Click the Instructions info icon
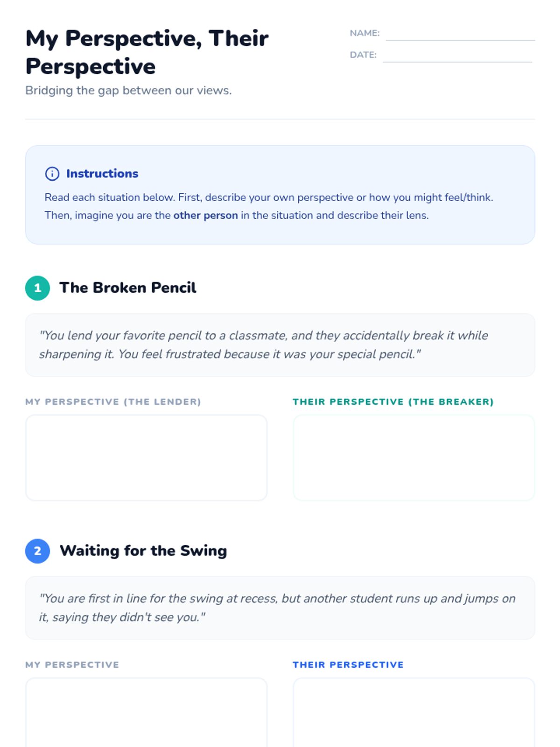The width and height of the screenshot is (560, 747). [x=52, y=174]
